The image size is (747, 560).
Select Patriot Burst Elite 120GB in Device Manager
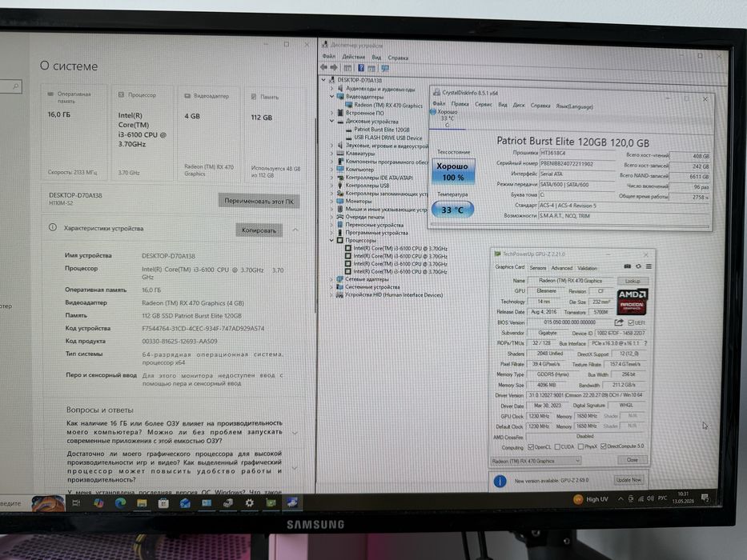pos(382,130)
